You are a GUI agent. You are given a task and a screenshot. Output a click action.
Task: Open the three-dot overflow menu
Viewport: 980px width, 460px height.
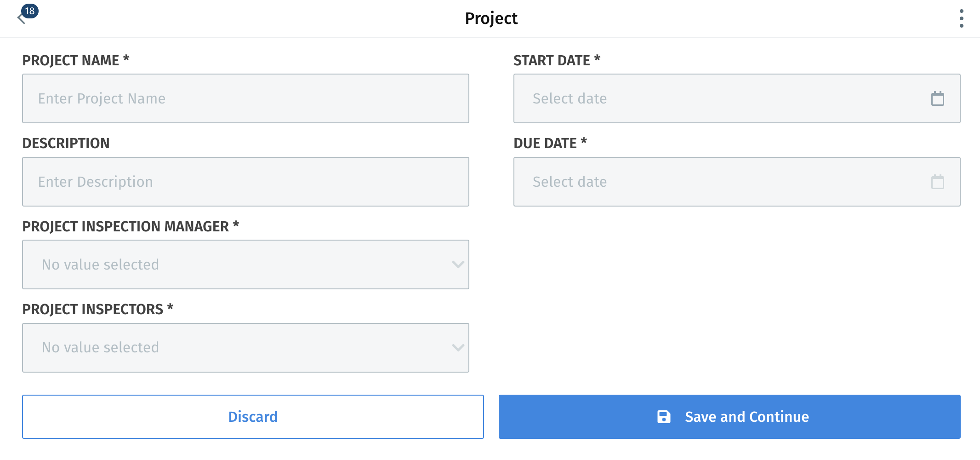[x=961, y=18]
